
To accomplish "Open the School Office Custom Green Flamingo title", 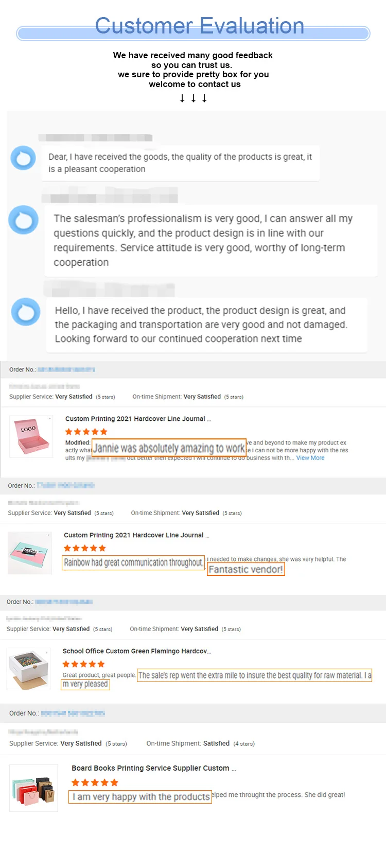I will pyautogui.click(x=136, y=651).
